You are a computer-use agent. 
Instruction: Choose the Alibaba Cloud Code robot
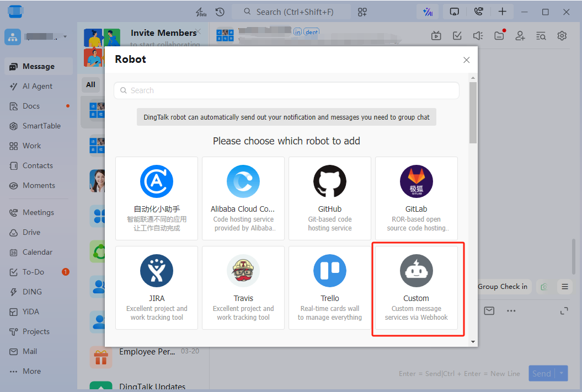[243, 198]
